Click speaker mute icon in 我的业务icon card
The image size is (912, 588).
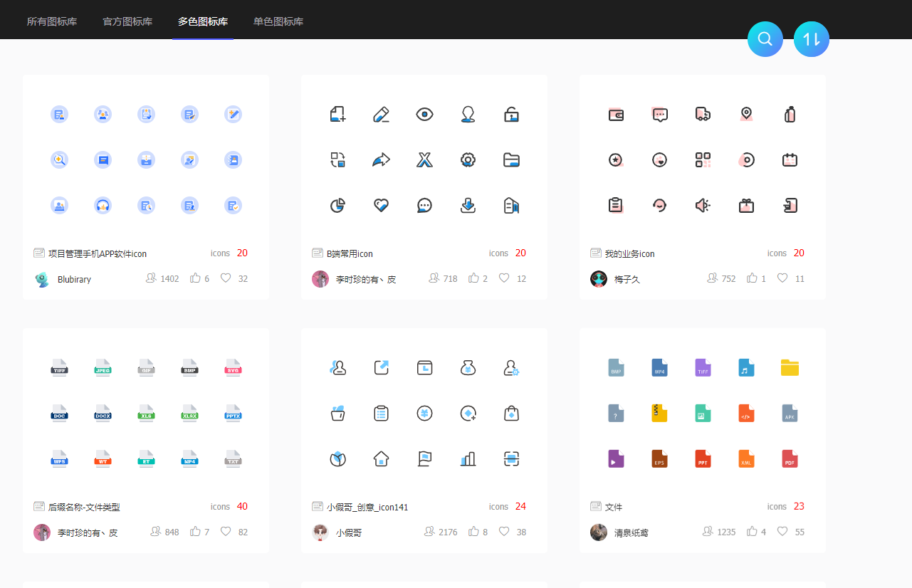click(703, 206)
